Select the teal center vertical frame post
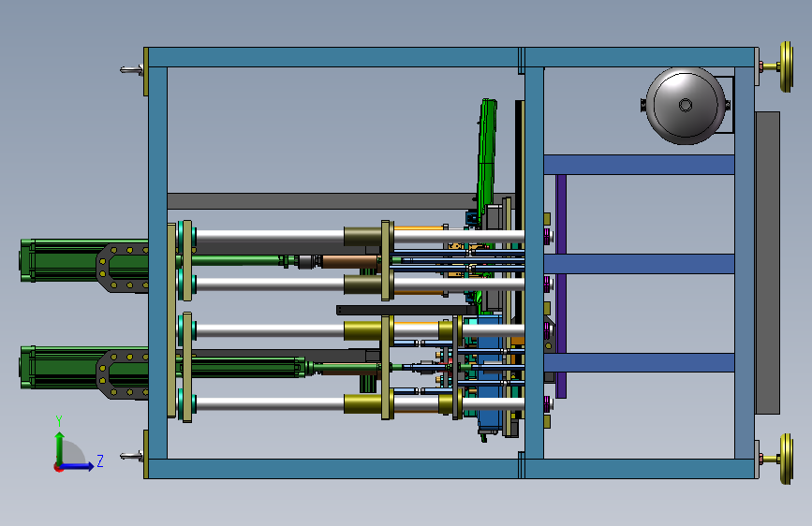This screenshot has height=526, width=812. 534,263
